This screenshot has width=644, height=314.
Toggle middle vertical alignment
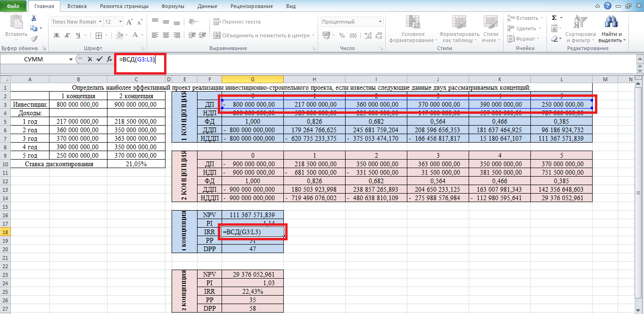(165, 22)
